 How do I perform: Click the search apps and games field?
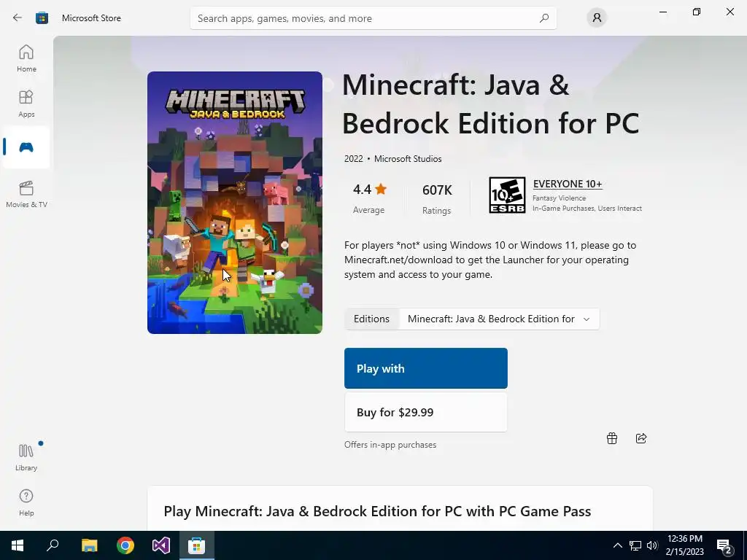[365, 18]
